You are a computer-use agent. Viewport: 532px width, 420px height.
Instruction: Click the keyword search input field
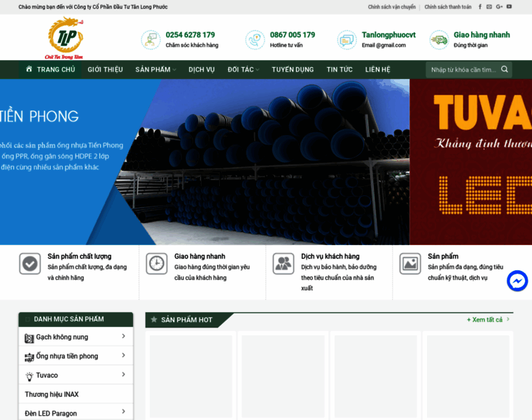pos(463,69)
